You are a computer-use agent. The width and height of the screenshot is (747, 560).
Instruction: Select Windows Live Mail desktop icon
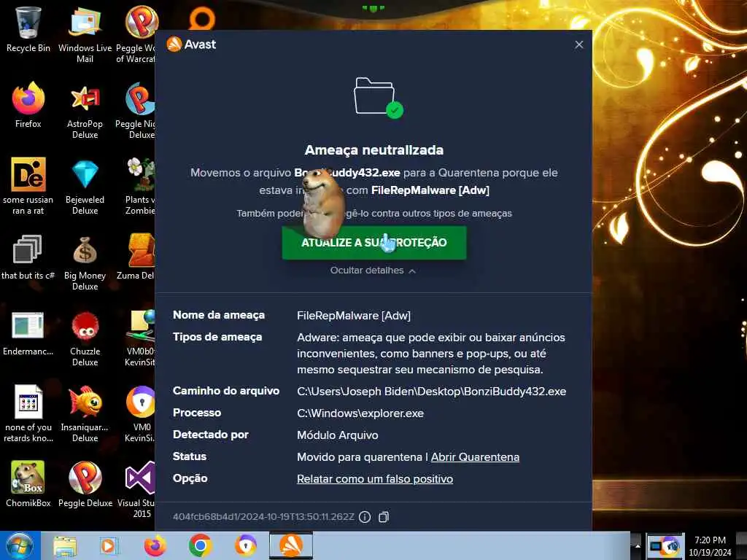(x=85, y=34)
